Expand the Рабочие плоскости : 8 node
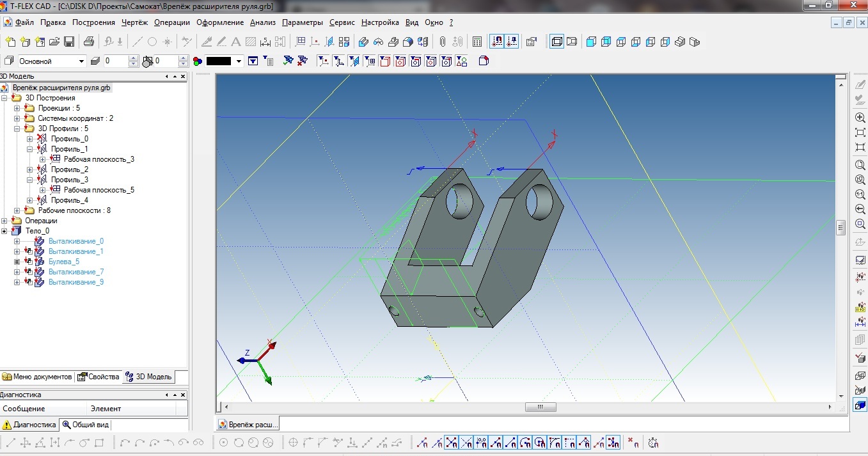The image size is (868, 456). [17, 210]
